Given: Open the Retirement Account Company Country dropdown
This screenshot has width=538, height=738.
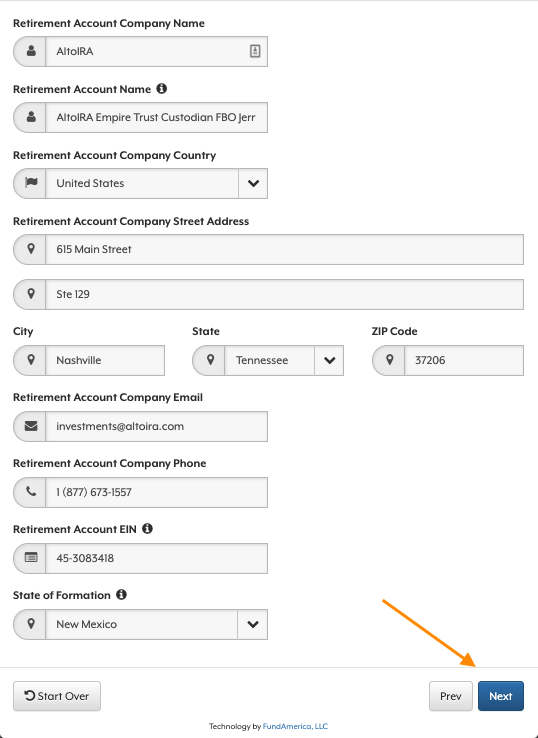Looking at the screenshot, I should click(140, 184).
